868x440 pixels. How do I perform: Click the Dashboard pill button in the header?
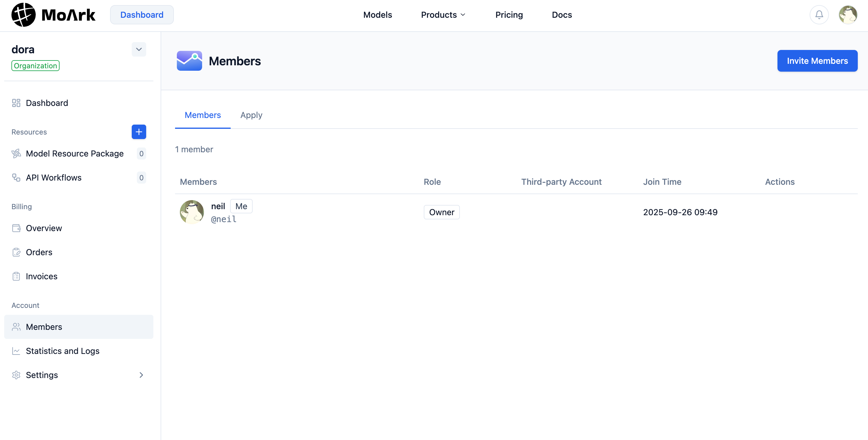coord(142,15)
